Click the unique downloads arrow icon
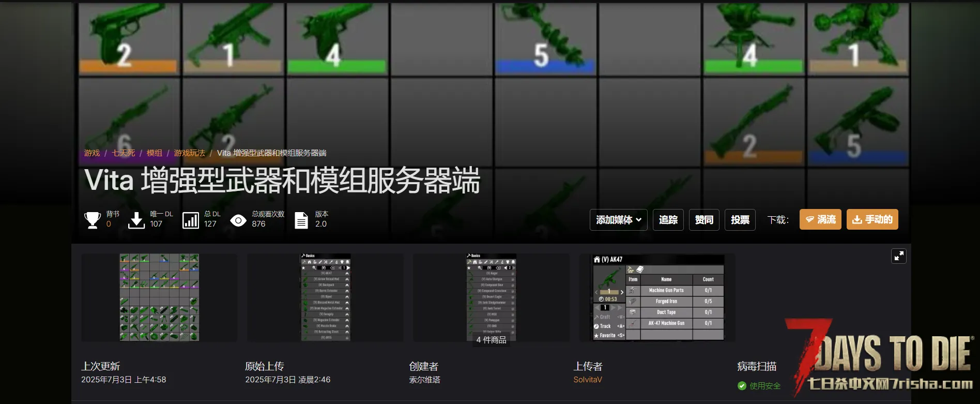Viewport: 980px width, 404px height. click(136, 220)
